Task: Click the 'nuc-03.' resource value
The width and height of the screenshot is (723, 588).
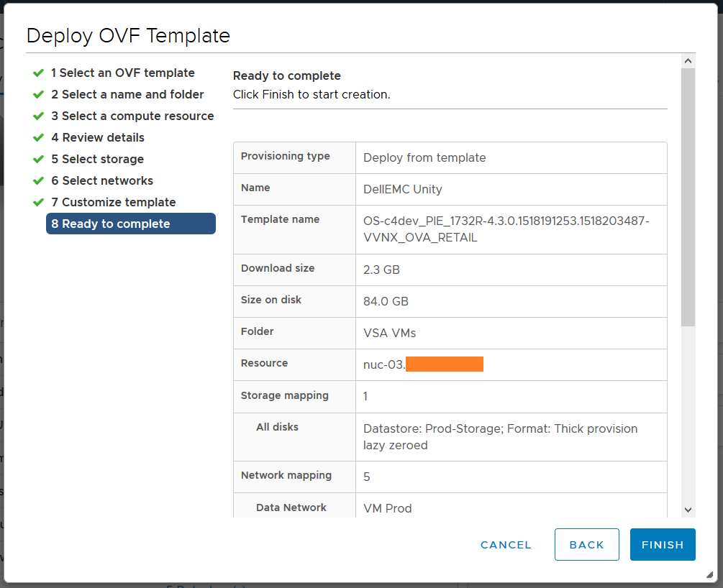Action: (x=384, y=364)
